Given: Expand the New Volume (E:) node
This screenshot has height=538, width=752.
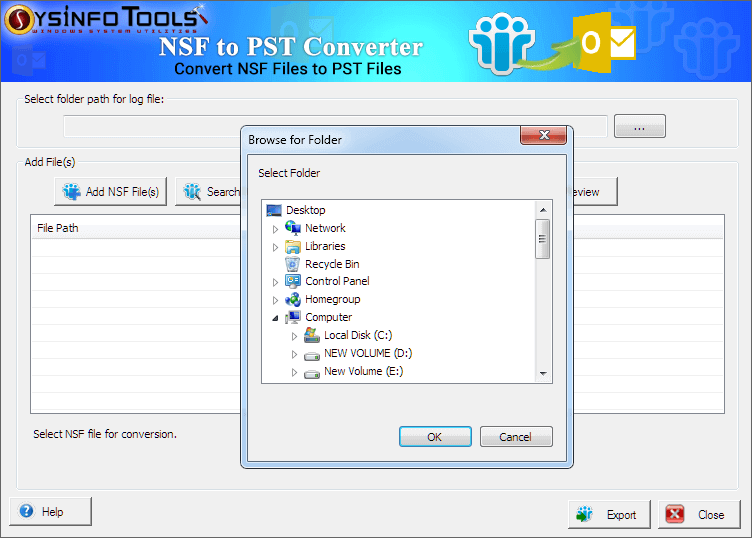Looking at the screenshot, I should (294, 373).
